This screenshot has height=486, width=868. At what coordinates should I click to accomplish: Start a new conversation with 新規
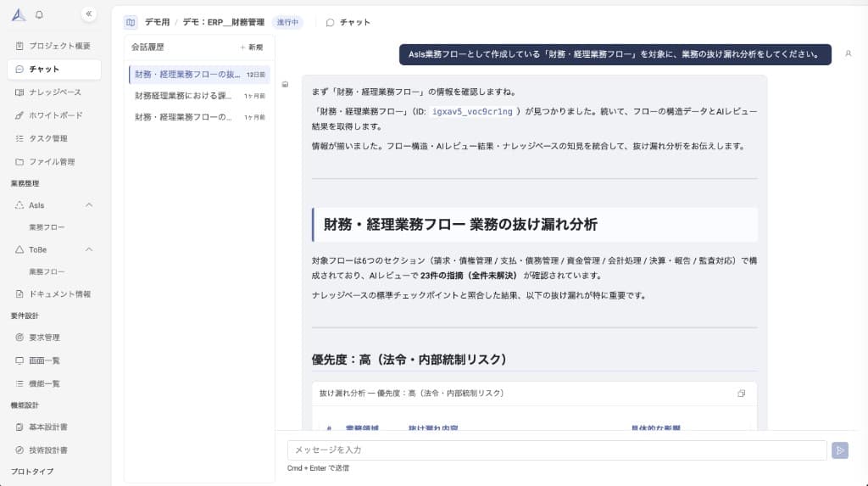pyautogui.click(x=252, y=47)
